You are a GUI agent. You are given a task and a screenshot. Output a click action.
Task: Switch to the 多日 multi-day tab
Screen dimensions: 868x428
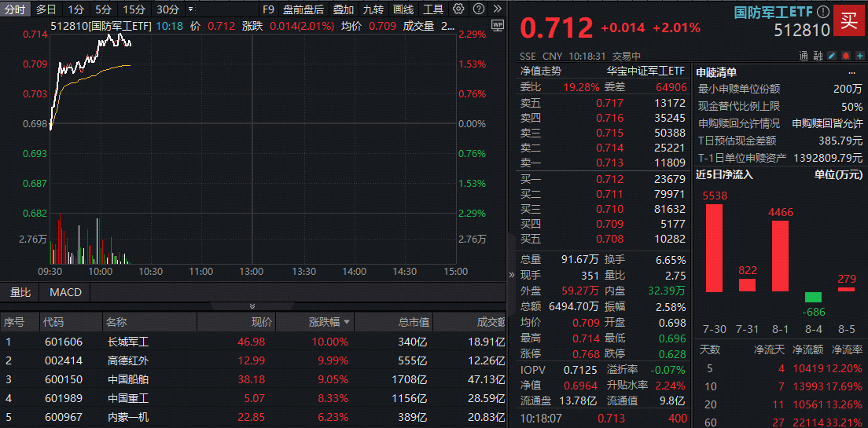point(46,9)
